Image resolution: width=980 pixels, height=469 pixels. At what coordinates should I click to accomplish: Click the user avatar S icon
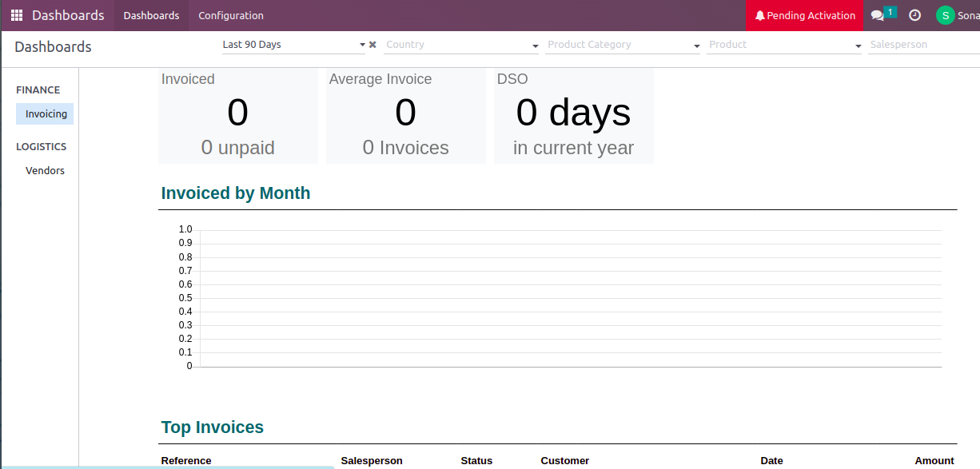pos(946,15)
